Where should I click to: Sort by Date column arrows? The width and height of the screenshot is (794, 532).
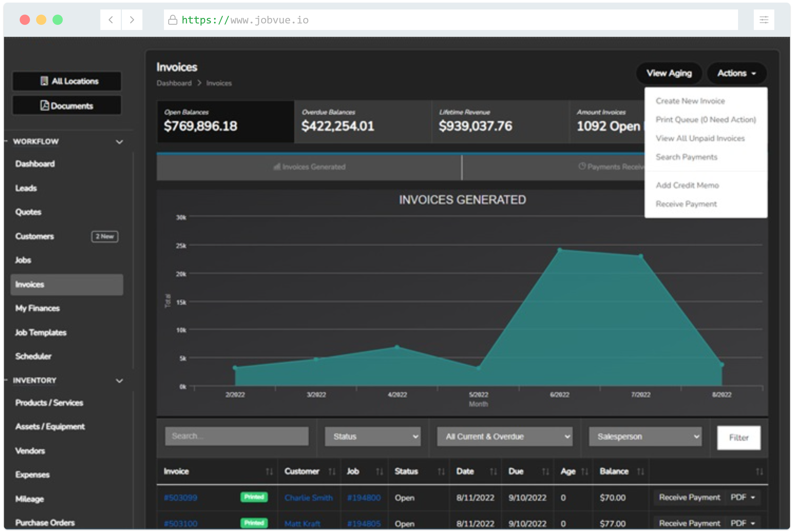coord(494,472)
